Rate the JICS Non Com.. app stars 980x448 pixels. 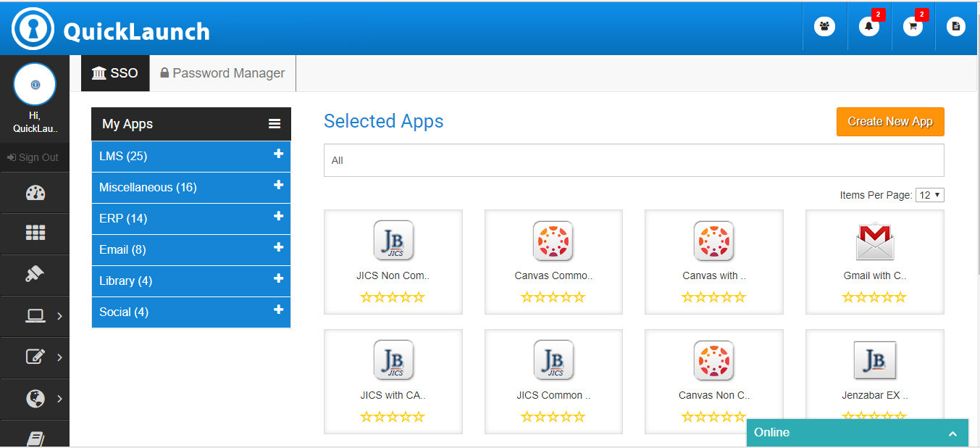coord(393,297)
